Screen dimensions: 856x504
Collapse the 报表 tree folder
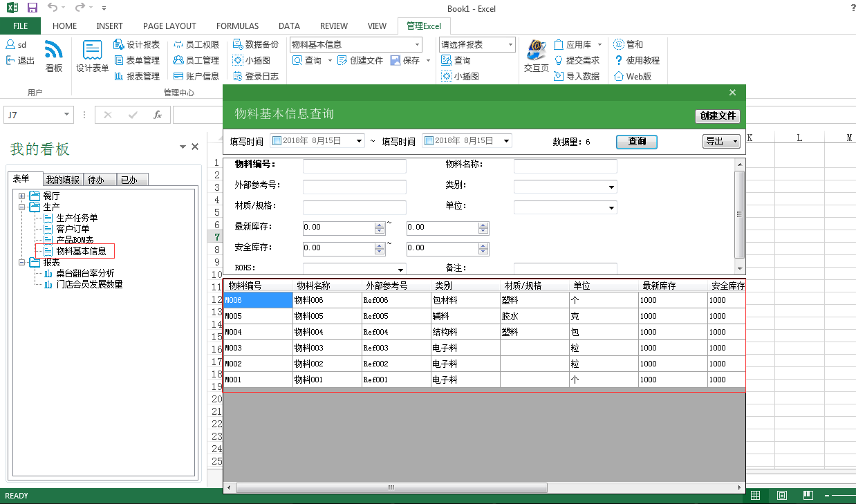point(22,263)
